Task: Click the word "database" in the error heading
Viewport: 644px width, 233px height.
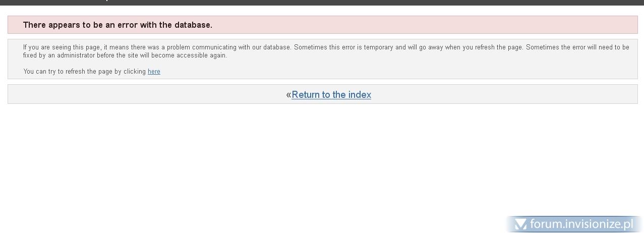Action: point(193,25)
